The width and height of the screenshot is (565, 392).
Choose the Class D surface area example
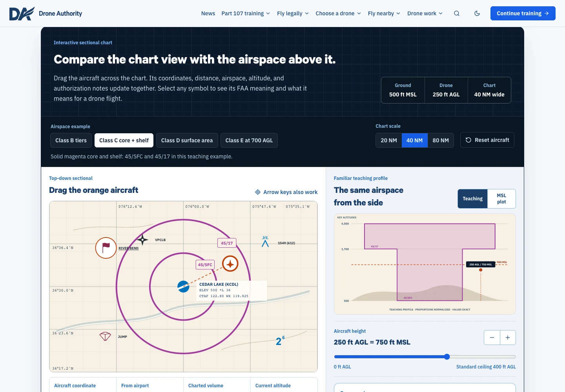click(x=187, y=140)
